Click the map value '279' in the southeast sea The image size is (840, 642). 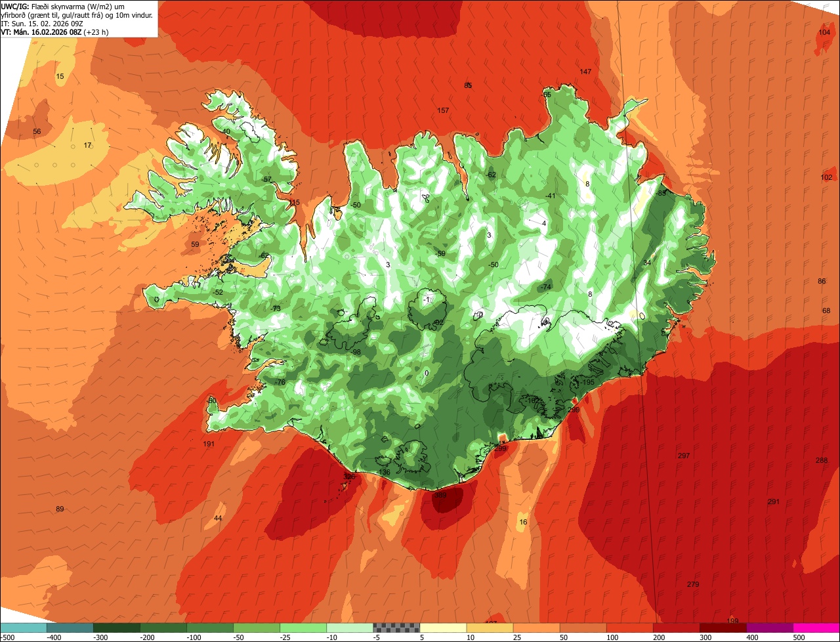click(693, 584)
